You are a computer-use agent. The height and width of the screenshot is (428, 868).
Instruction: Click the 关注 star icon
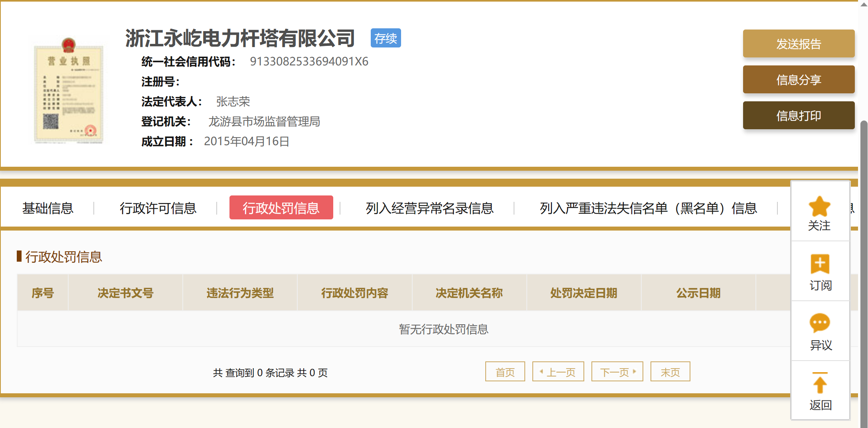[819, 206]
